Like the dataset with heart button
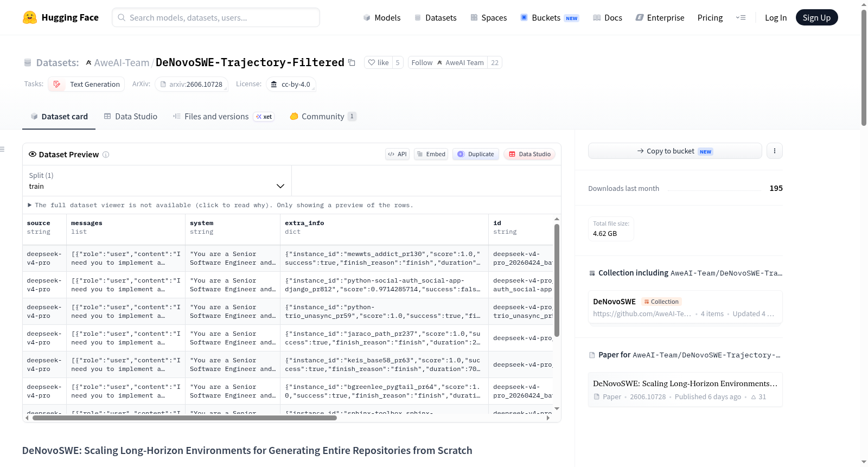Image resolution: width=868 pixels, height=467 pixels. tap(378, 62)
